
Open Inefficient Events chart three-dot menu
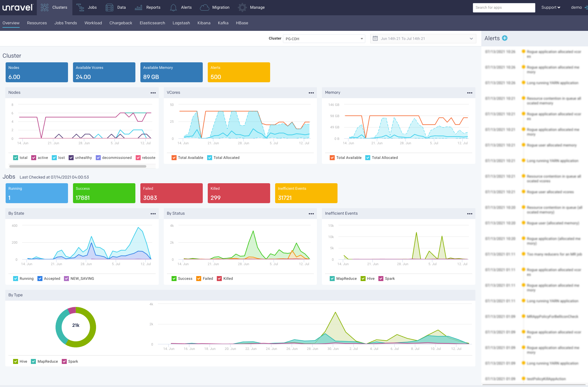click(470, 214)
